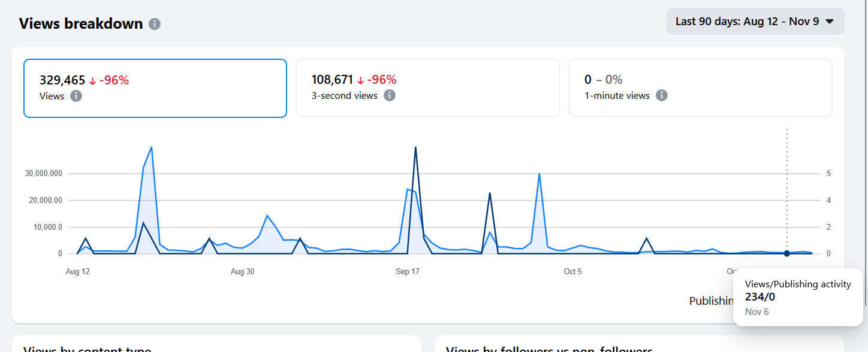The image size is (868, 352).
Task: Click info icon beside 3-second views
Action: point(390,95)
